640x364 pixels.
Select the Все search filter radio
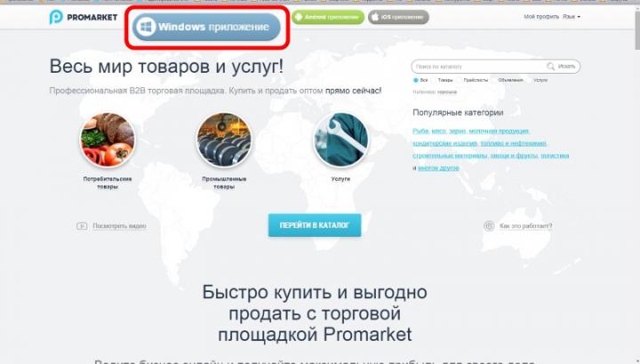415,80
